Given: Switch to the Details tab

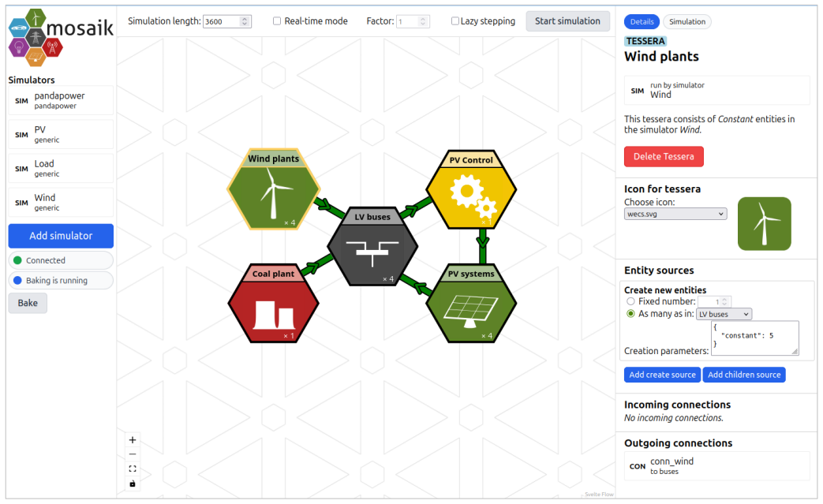Looking at the screenshot, I should click(642, 21).
